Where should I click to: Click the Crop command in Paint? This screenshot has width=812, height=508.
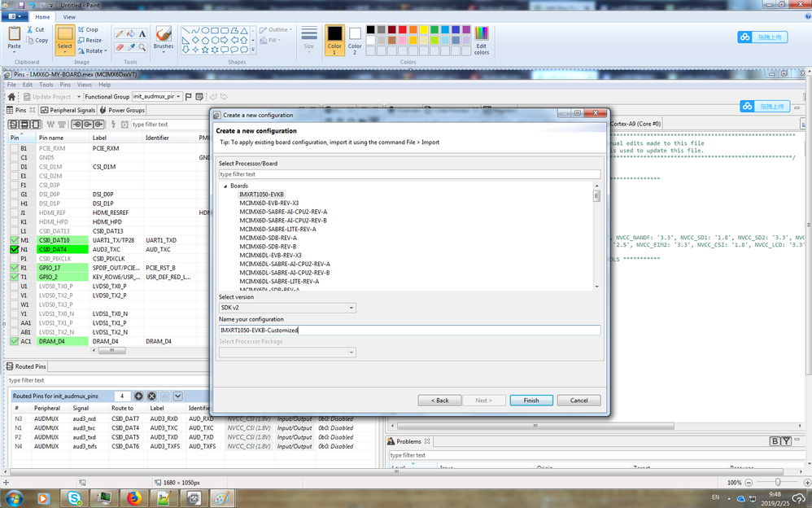[x=88, y=29]
